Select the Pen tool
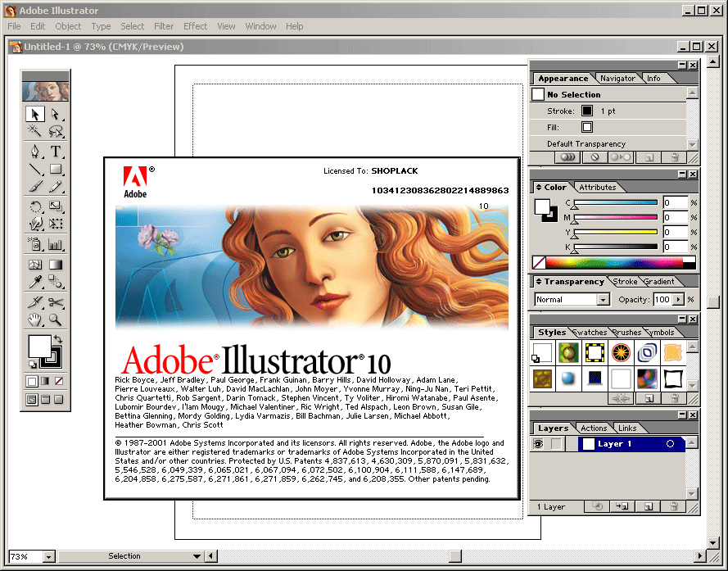 pos(35,152)
